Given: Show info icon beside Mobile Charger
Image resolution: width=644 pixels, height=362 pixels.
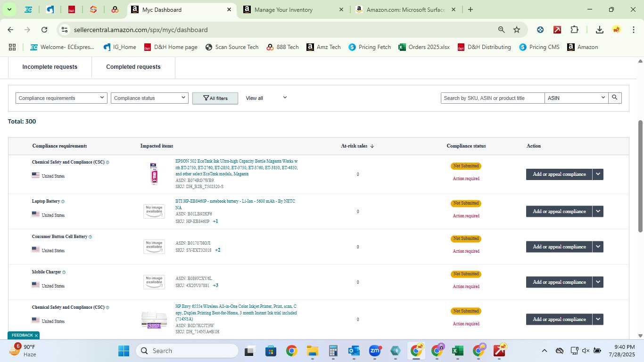Looking at the screenshot, I should point(64,272).
